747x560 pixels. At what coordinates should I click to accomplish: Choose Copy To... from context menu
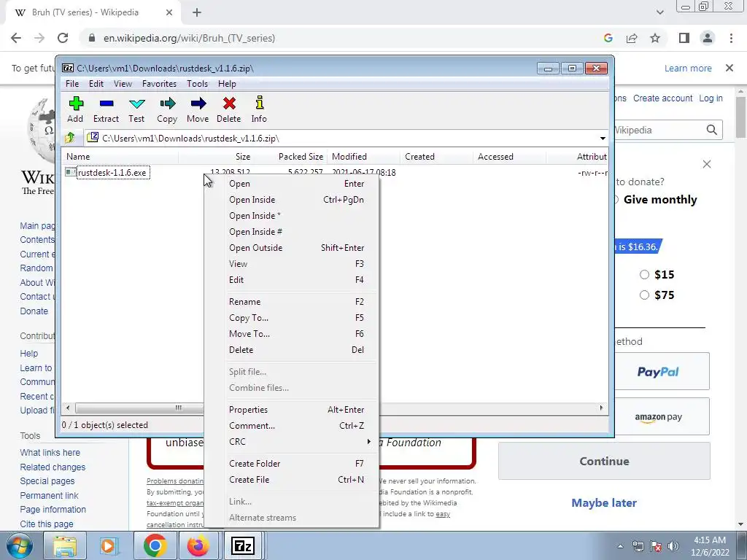[x=292, y=318]
